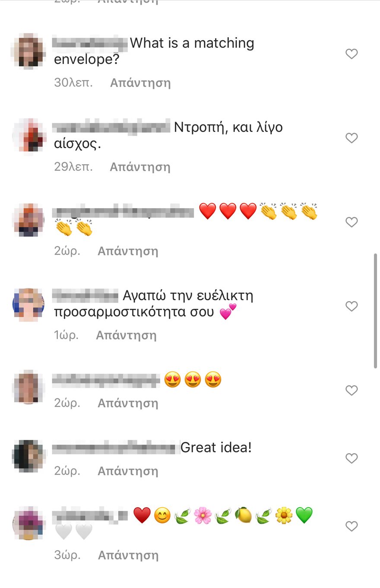This screenshot has width=380, height=588.
Task: Click Απάντηση under "Ντροπή, και λίγο αίσχος"
Action: tap(140, 167)
